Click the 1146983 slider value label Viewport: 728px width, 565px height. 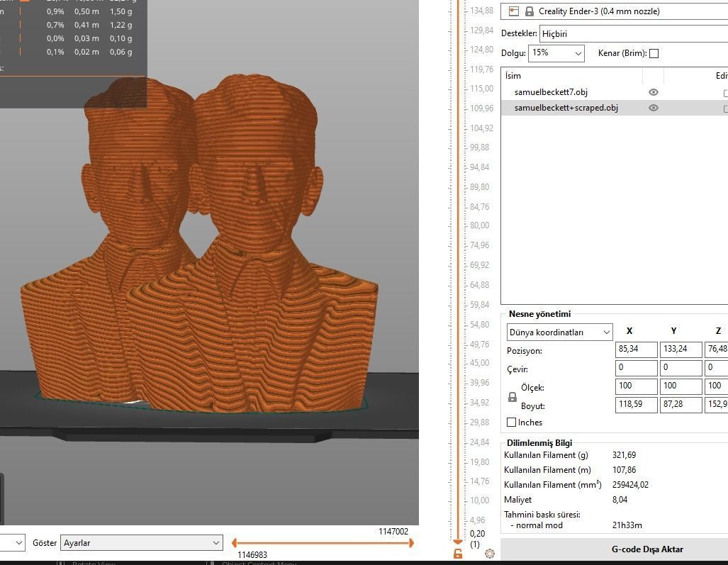(x=252, y=555)
